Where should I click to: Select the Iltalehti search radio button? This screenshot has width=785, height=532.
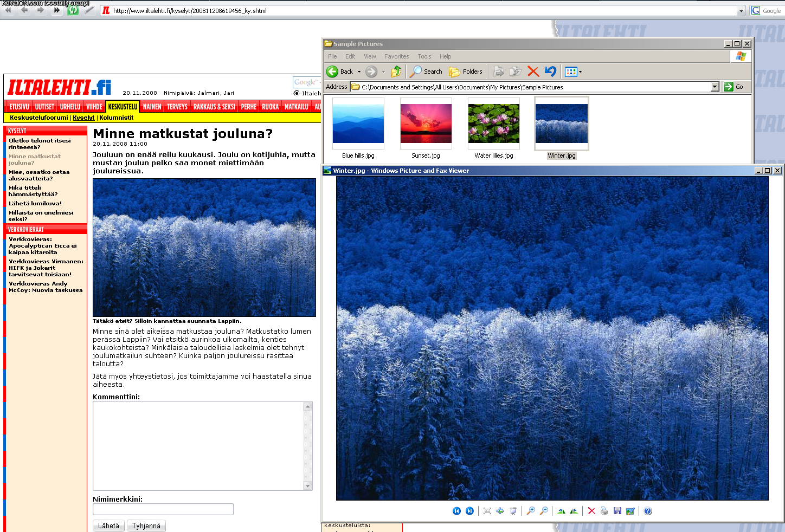tap(297, 93)
